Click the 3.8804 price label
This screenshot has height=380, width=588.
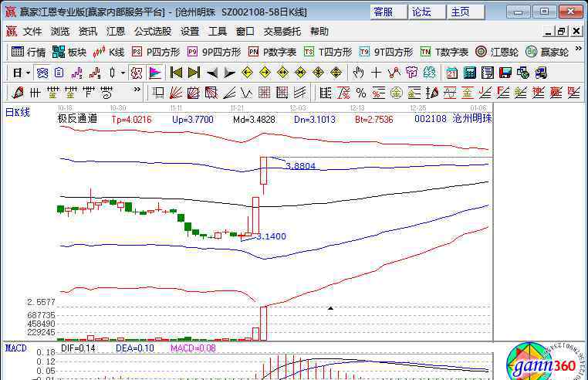click(300, 166)
